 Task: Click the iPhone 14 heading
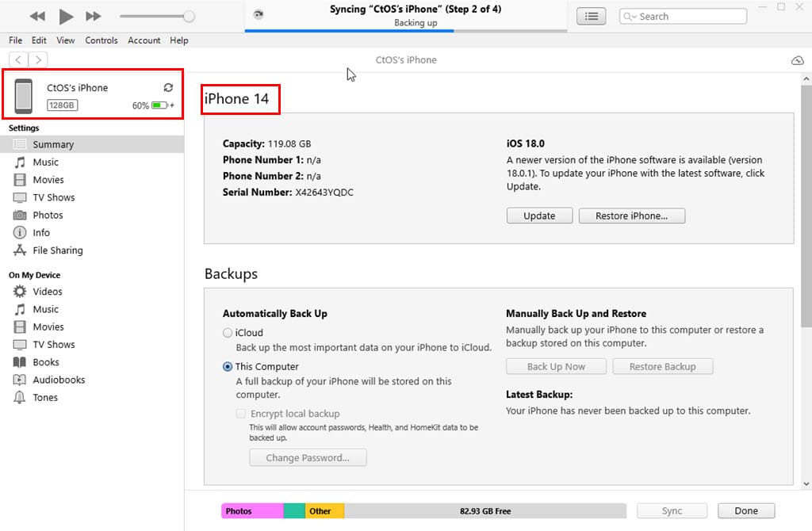[236, 99]
